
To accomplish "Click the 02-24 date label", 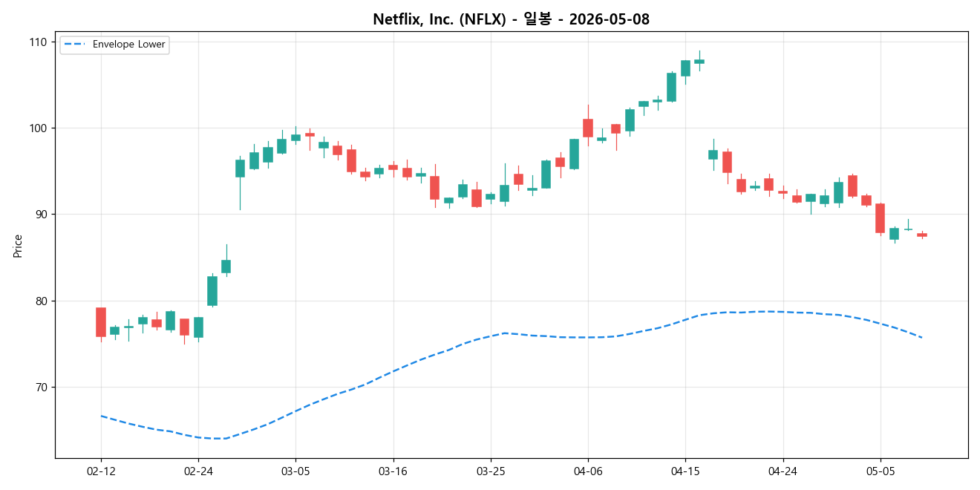I will [198, 471].
